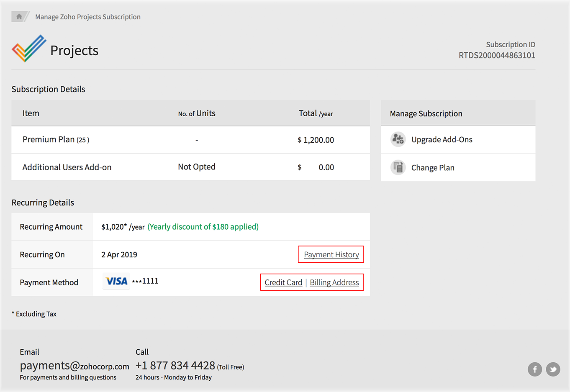Click the Additional Users Add-on row label
Viewport: 570px width, 392px height.
click(x=67, y=167)
